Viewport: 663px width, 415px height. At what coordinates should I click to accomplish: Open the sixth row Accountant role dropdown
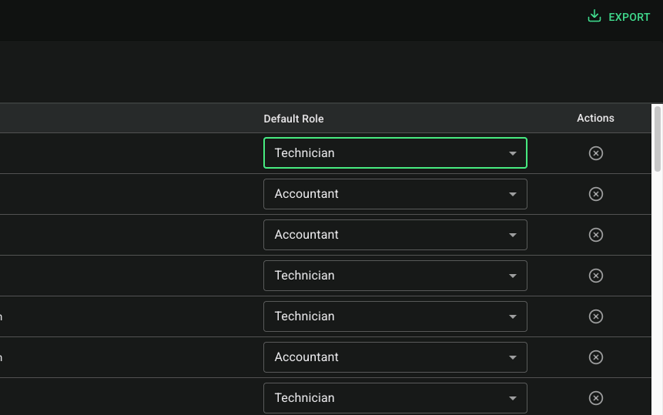(x=395, y=357)
